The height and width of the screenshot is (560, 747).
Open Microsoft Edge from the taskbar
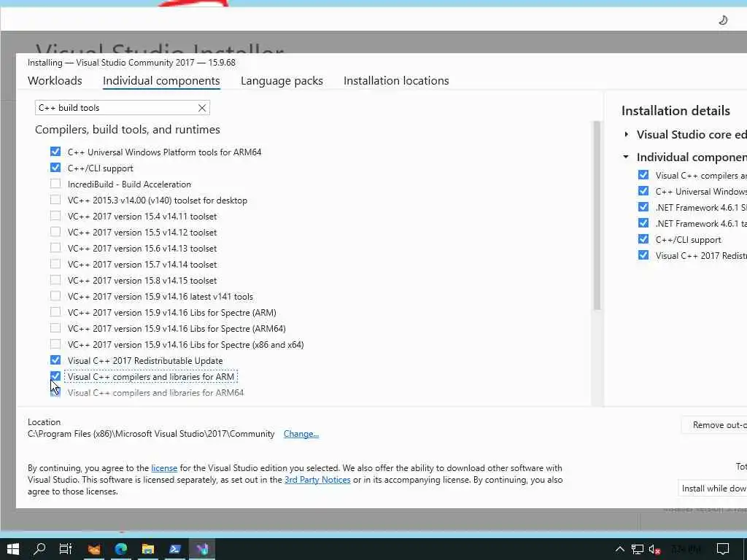click(x=121, y=549)
